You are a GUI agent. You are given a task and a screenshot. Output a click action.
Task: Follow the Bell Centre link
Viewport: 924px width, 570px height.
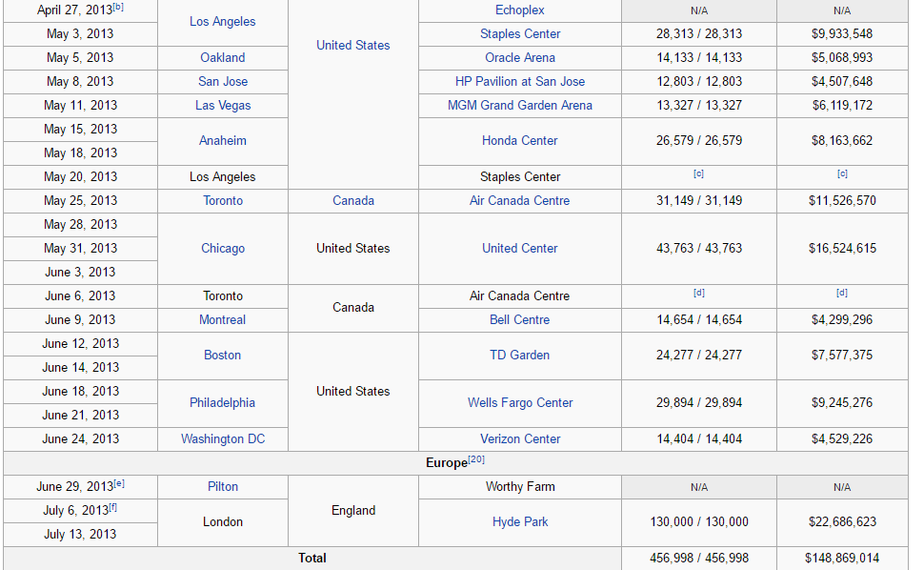pos(520,319)
